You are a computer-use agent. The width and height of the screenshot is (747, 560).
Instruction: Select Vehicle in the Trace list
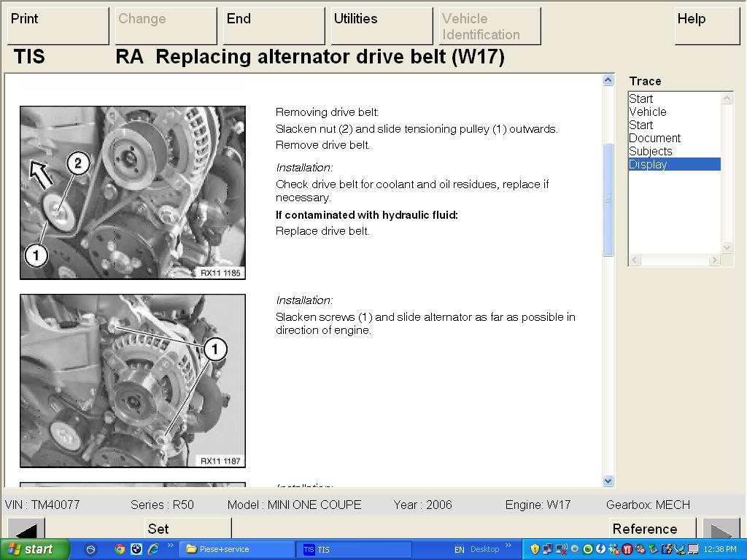648,112
